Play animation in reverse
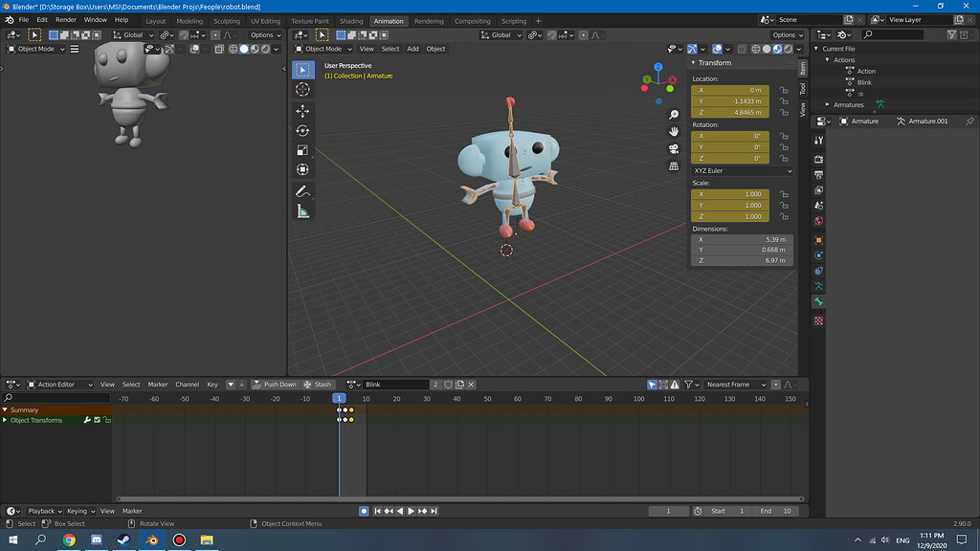 coord(400,511)
